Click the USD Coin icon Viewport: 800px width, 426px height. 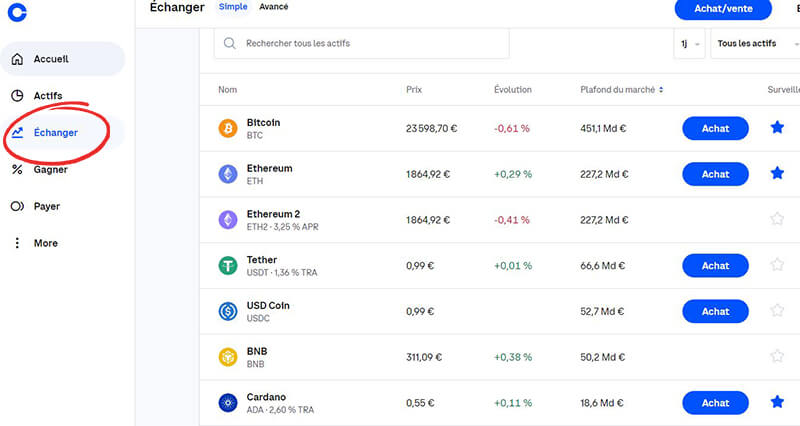pos(228,311)
